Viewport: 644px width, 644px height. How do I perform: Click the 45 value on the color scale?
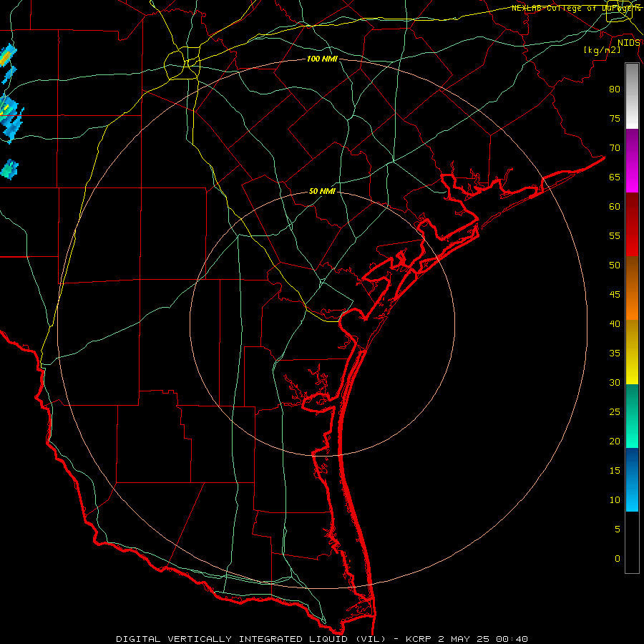point(615,295)
